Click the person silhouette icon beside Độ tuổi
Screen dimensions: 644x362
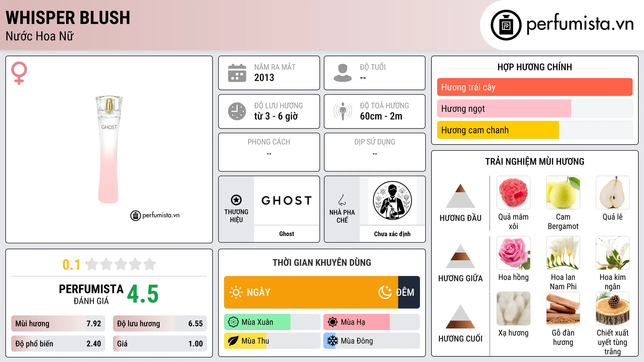coord(343,73)
